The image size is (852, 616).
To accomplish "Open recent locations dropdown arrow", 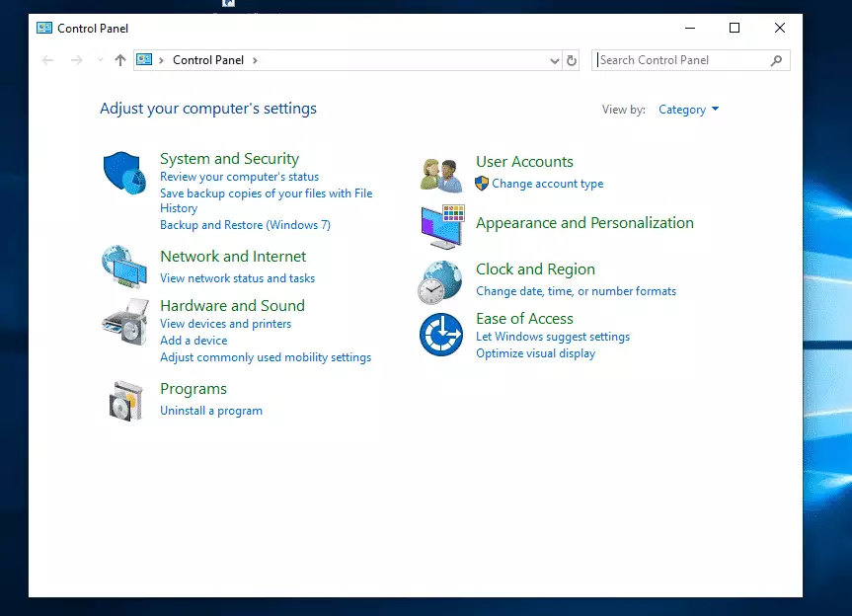I will 100,60.
